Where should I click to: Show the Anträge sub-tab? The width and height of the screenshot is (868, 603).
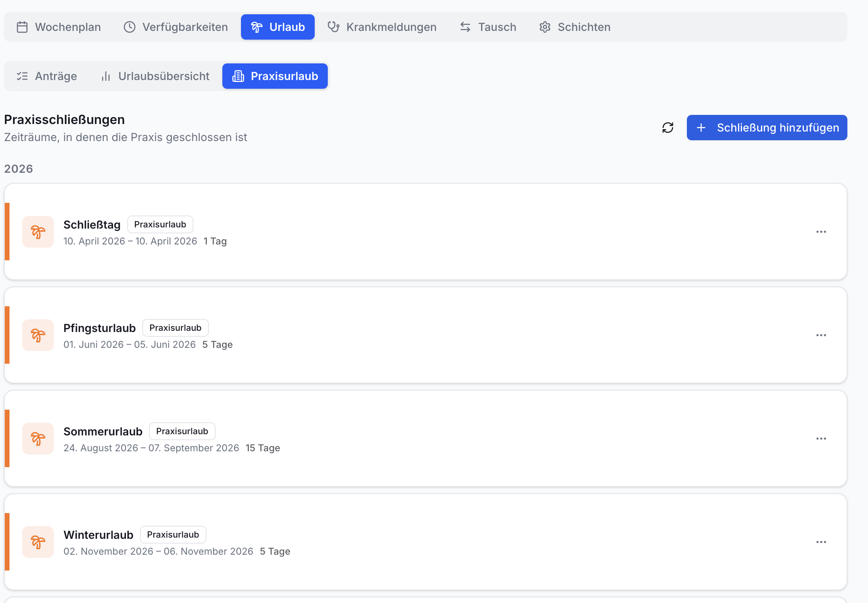tap(47, 76)
